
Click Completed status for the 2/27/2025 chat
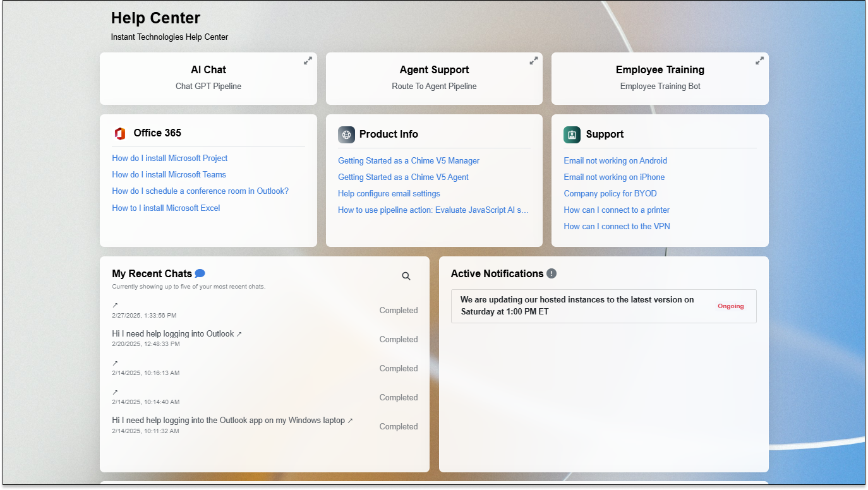(399, 311)
